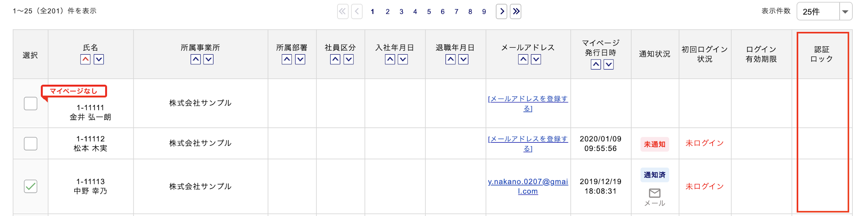This screenshot has width=868, height=216.
Task: Click the 未通知 status badge
Action: [654, 144]
